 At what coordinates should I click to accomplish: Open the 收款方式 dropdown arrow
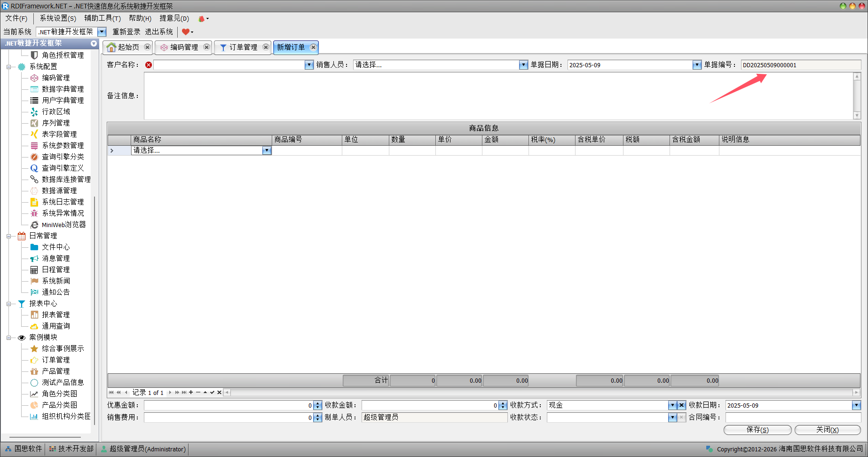[672, 405]
